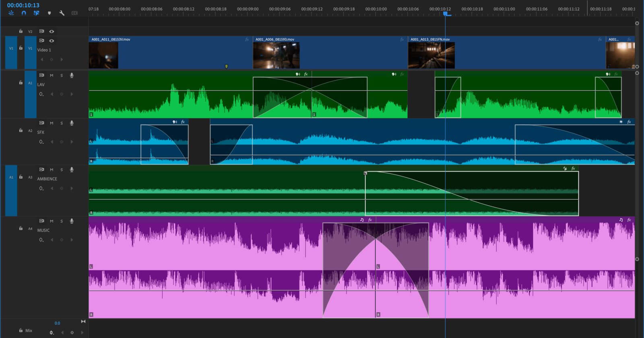Open show keyframes menu on Mix track

click(x=52, y=332)
